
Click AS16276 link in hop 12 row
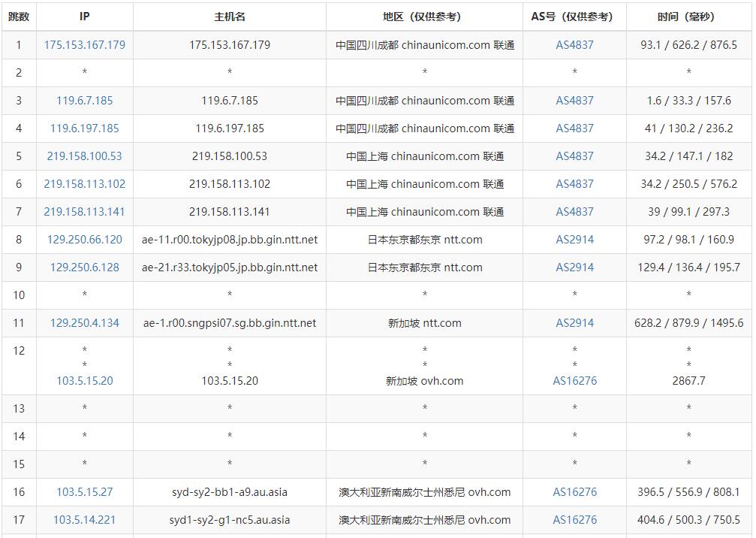(x=575, y=381)
